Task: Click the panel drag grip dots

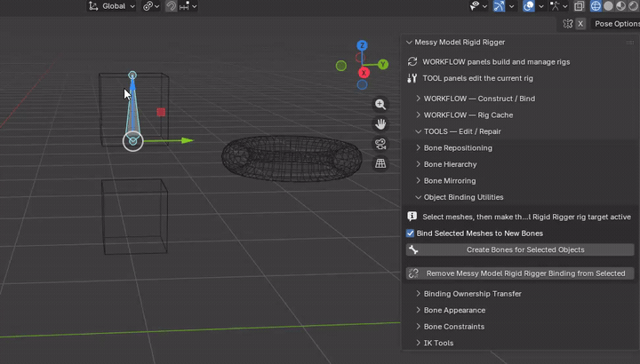Action: (630, 43)
